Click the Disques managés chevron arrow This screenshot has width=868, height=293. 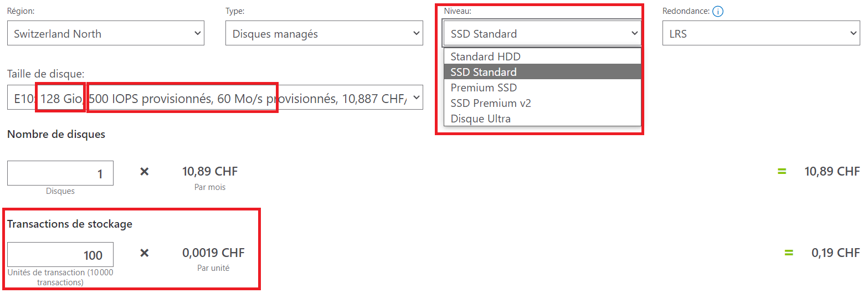click(416, 33)
